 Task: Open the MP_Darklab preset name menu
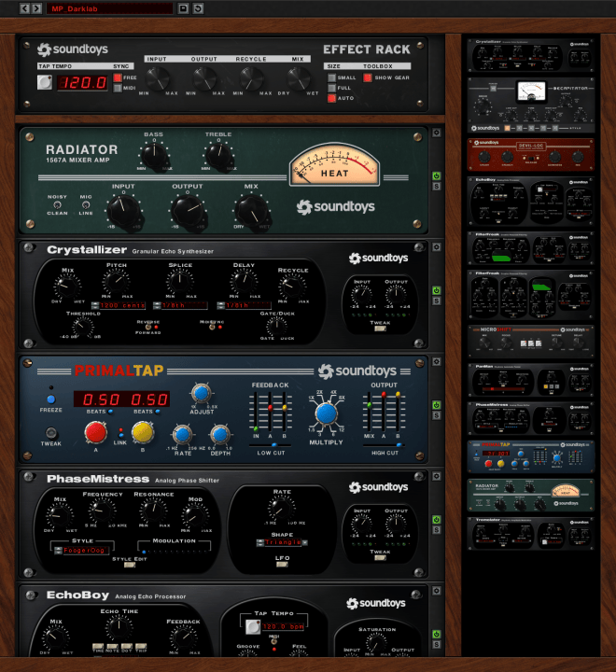[x=110, y=8]
